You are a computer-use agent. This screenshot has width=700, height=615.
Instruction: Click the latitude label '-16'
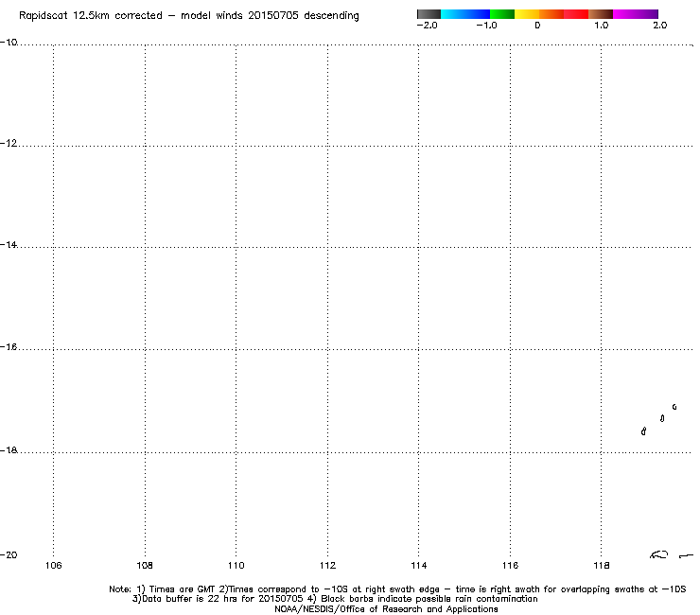pos(9,347)
